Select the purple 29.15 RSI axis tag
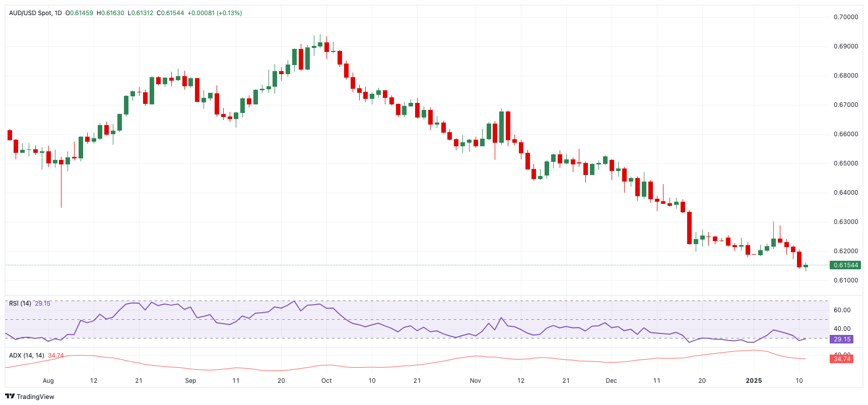The width and height of the screenshot is (868, 405). tap(842, 339)
